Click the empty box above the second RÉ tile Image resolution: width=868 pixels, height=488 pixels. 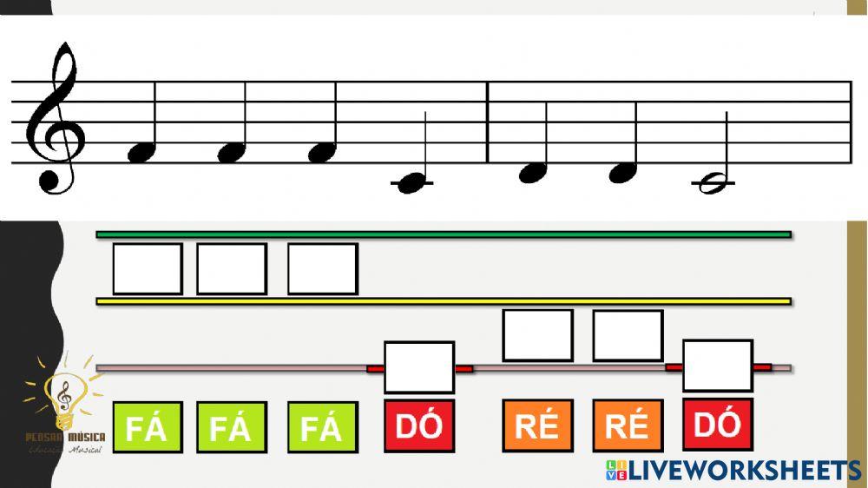(x=628, y=336)
